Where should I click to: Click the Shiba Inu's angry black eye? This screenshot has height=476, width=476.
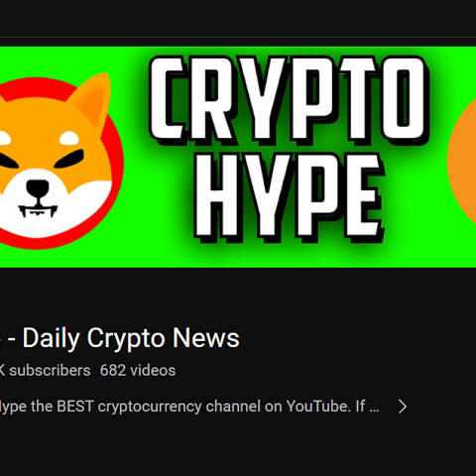(x=69, y=159)
